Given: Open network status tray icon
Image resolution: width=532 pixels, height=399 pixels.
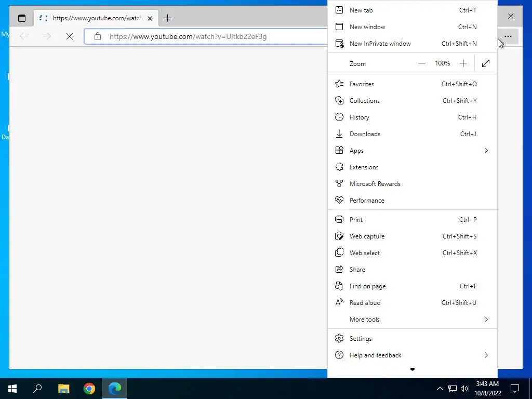Looking at the screenshot, I should coord(453,389).
